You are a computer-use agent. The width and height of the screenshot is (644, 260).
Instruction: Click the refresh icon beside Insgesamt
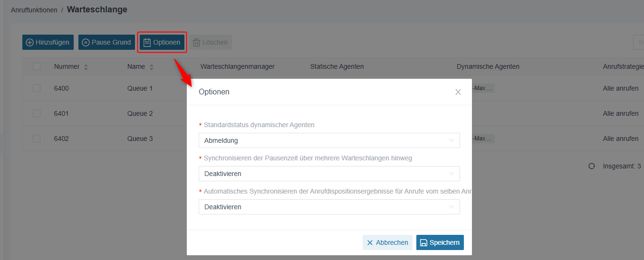[592, 166]
